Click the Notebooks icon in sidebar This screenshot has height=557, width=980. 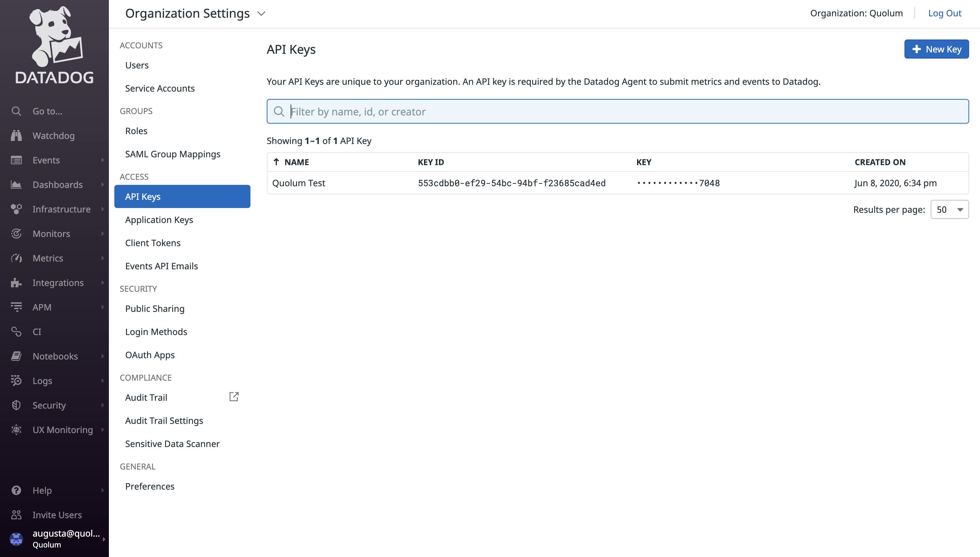[16, 356]
